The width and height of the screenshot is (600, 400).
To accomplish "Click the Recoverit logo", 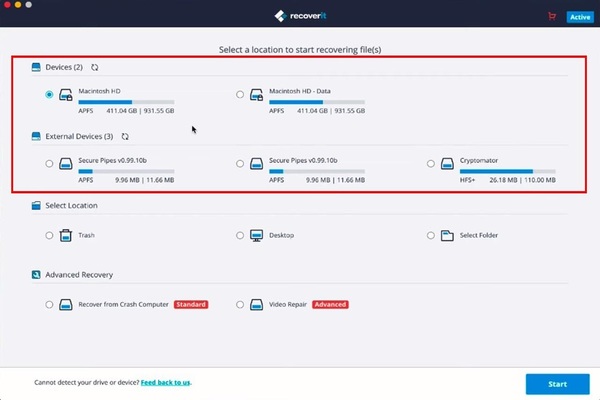I will point(300,16).
